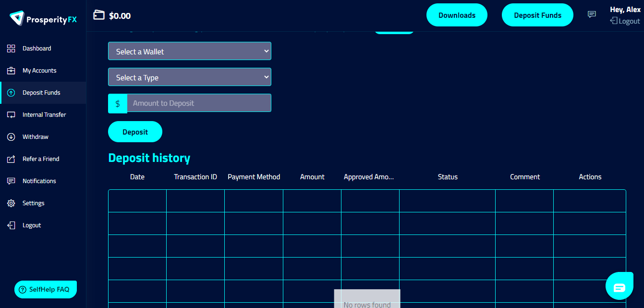Open Refer a Friend share icon
Screen dimensions: 644x308
(x=11, y=159)
